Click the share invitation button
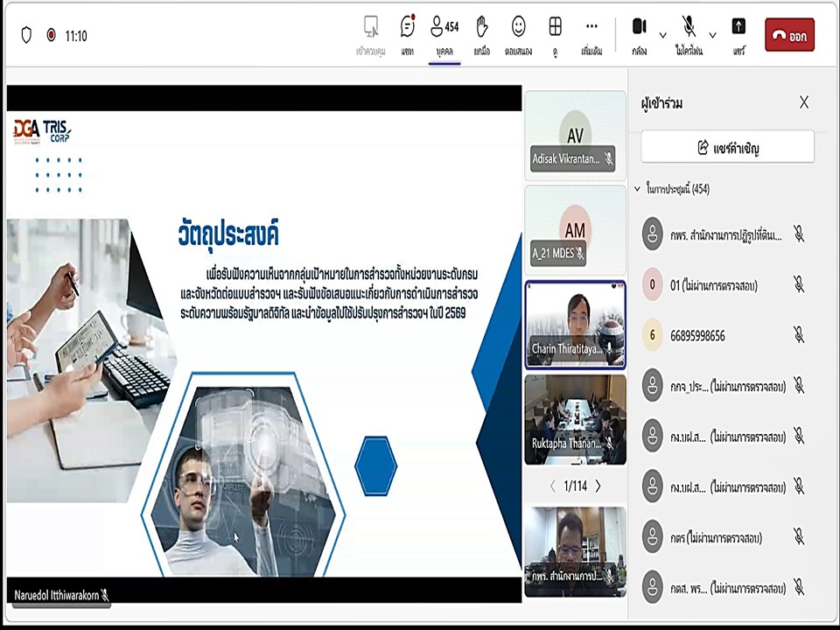Screen dimensions: 840x630 click(727, 147)
